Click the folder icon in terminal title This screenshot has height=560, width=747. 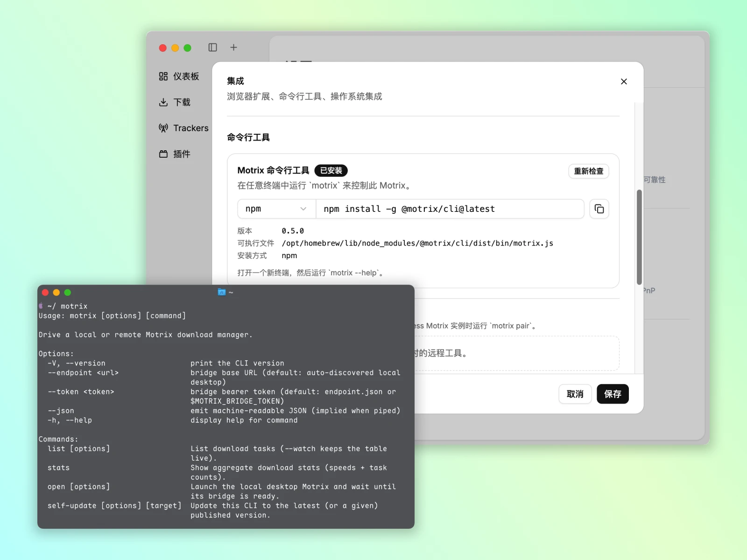[x=222, y=292]
